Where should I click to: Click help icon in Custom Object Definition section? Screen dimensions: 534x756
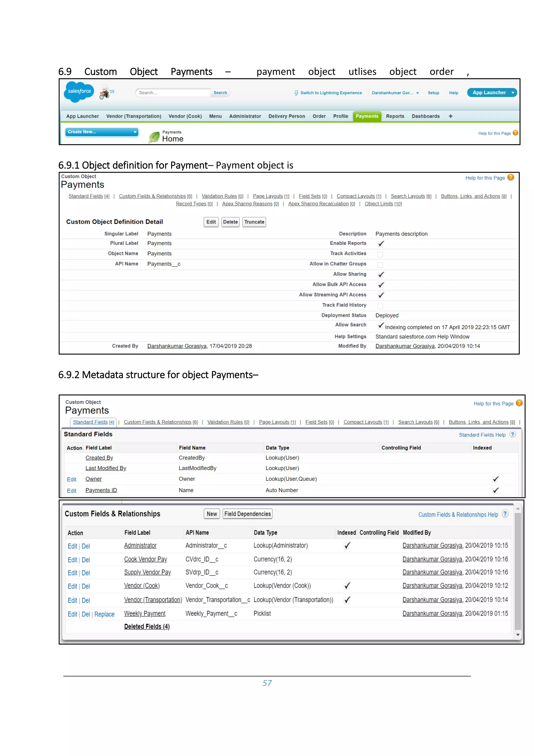pyautogui.click(x=511, y=177)
